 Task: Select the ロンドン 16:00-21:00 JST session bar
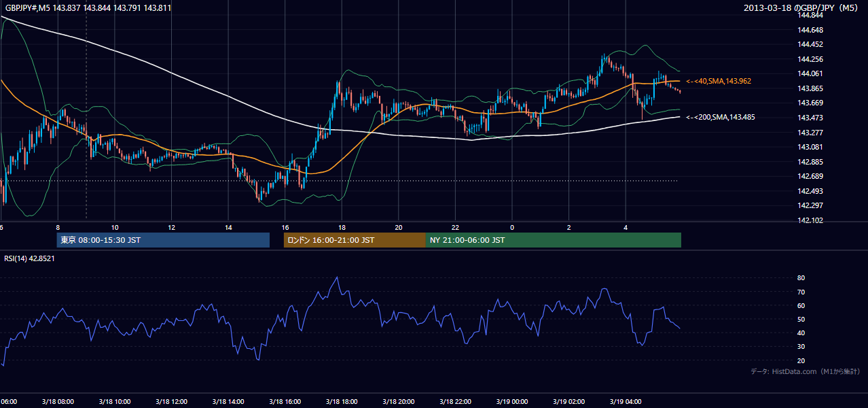pos(355,240)
